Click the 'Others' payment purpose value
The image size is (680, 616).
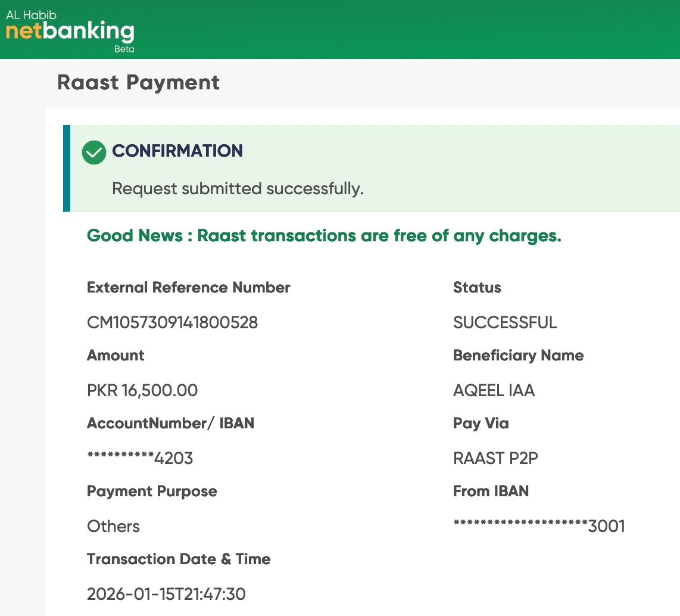(113, 527)
